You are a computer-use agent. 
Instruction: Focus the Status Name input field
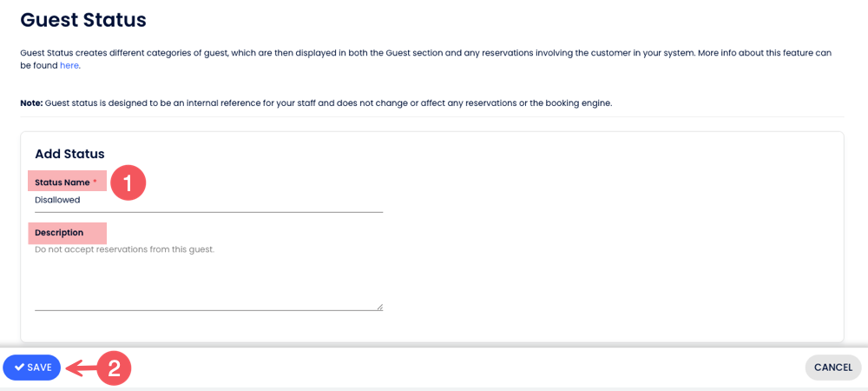(208, 201)
